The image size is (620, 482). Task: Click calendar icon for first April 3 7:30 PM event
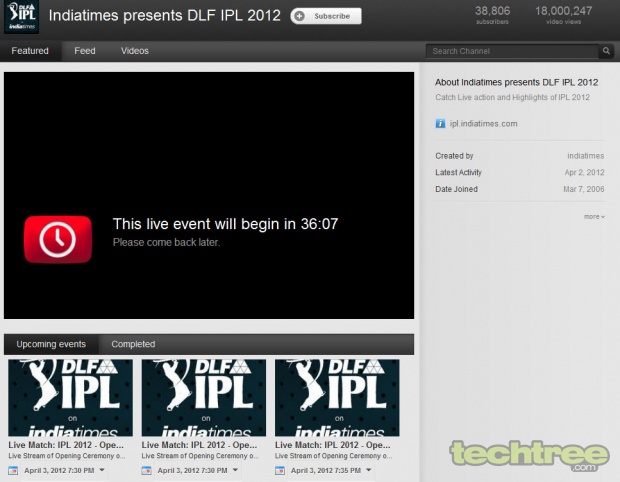click(13, 471)
